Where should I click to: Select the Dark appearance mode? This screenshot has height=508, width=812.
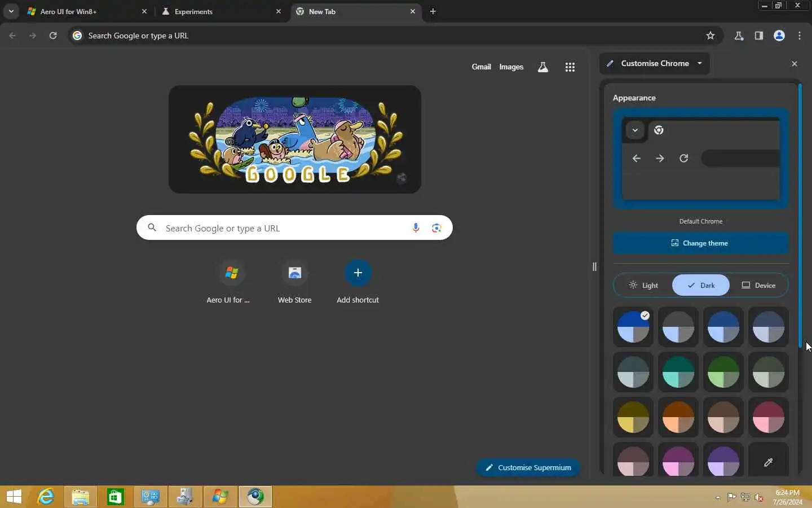(701, 286)
